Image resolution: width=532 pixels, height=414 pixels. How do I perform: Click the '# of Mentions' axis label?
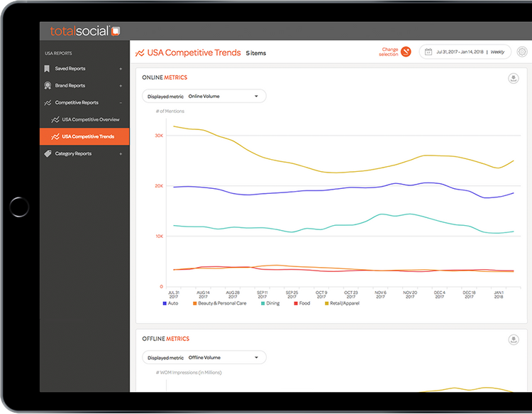coord(170,111)
